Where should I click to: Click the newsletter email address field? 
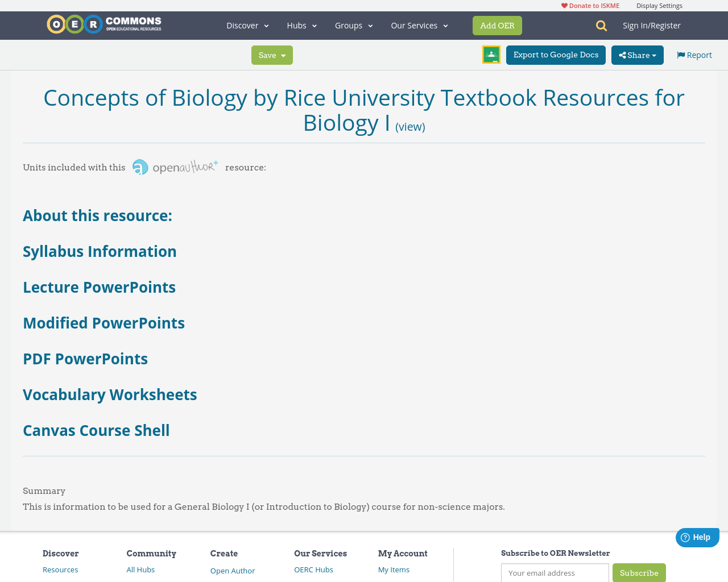click(x=555, y=573)
